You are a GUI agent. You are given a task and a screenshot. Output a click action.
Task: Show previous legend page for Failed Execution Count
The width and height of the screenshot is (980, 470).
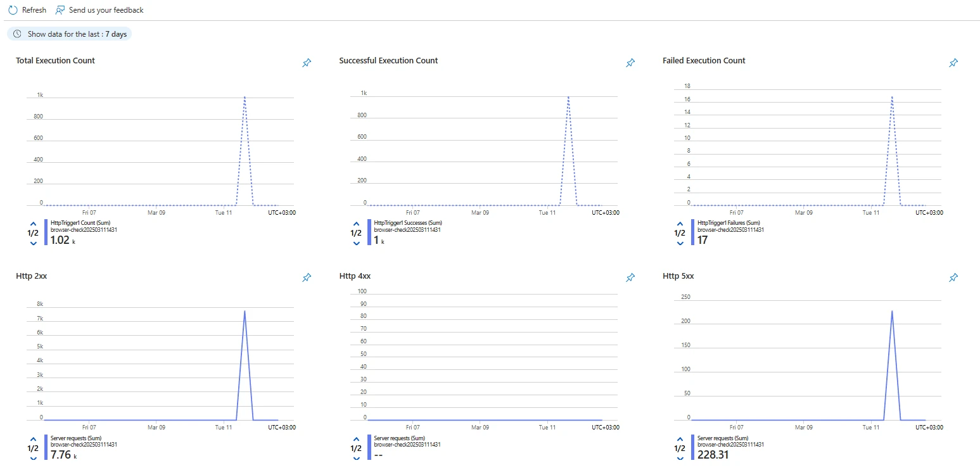[x=680, y=224]
